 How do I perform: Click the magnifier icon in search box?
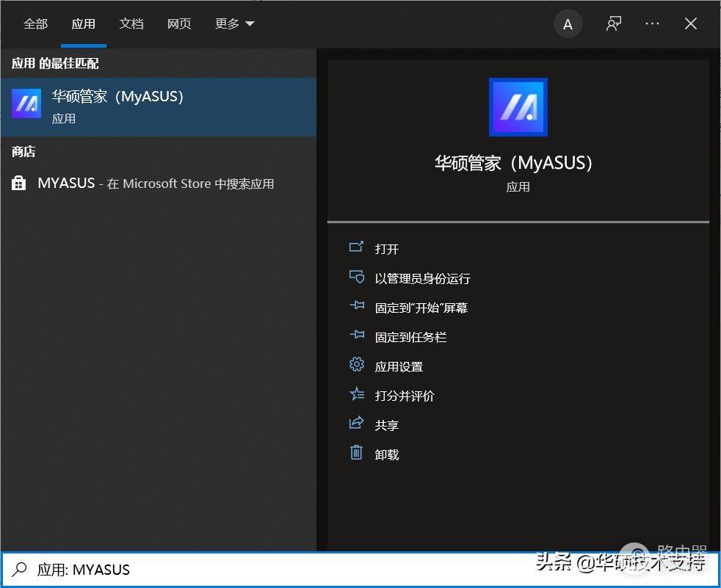[20, 570]
